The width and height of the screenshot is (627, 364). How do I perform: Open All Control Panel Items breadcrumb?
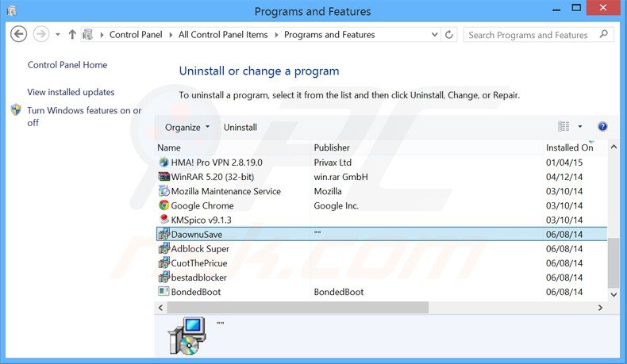pos(223,35)
